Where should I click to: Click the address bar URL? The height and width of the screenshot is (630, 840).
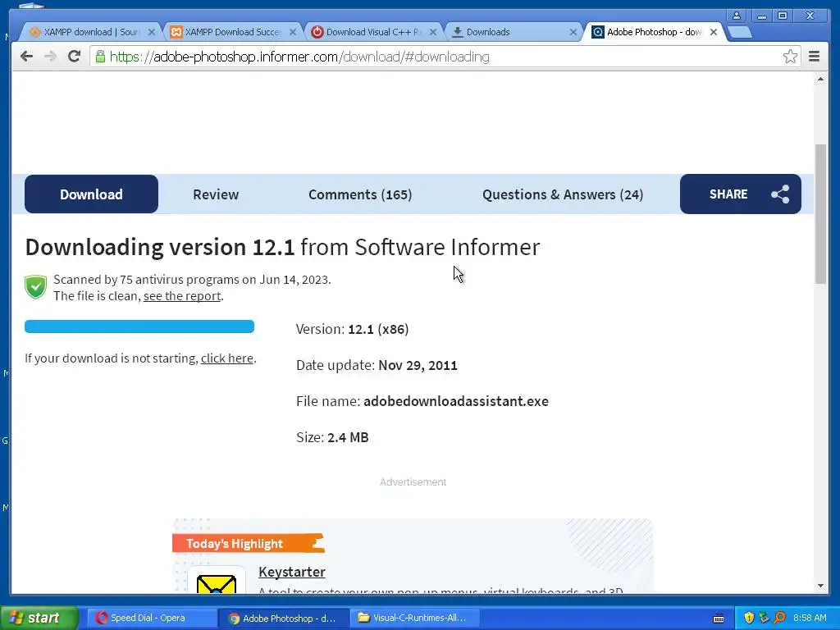click(x=299, y=57)
